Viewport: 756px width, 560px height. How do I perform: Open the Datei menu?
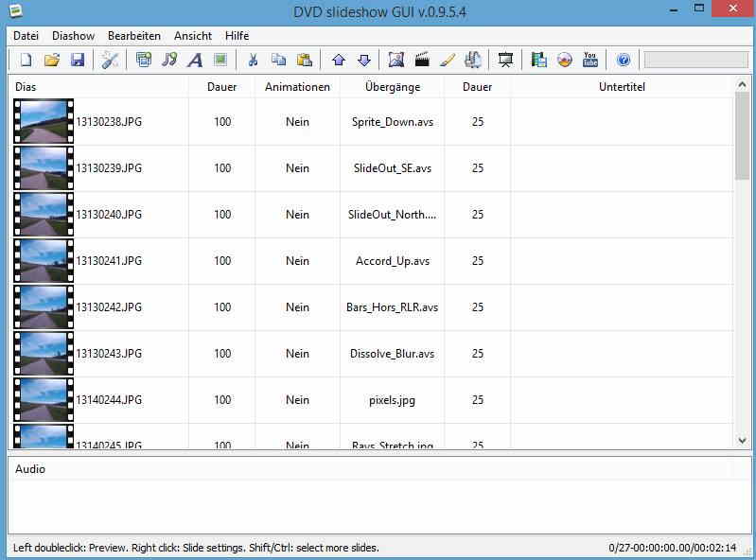[26, 35]
